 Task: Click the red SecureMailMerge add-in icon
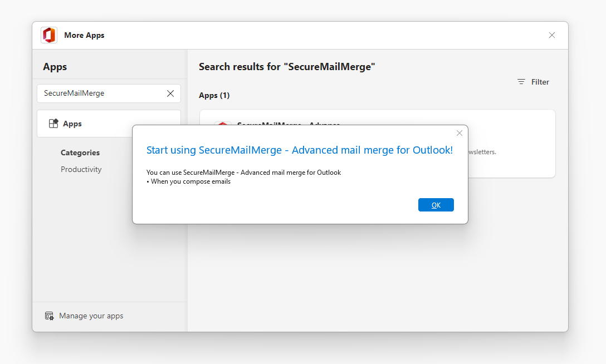coord(223,125)
